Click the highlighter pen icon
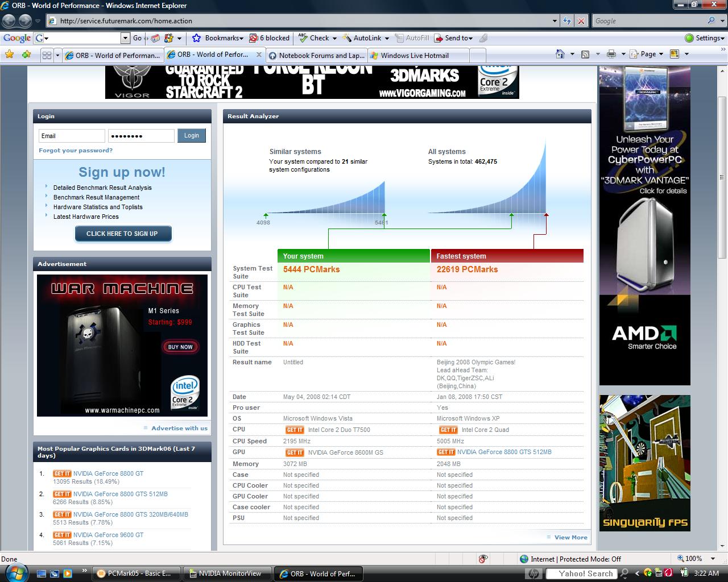Screen dimensions: 728x582 [483, 38]
